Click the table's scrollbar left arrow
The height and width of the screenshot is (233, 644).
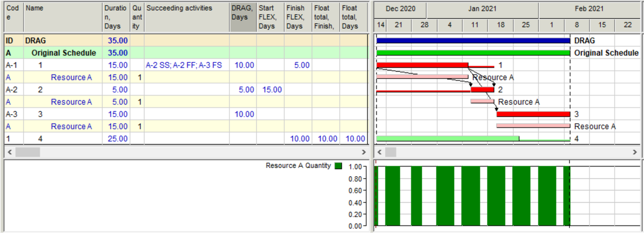point(9,151)
